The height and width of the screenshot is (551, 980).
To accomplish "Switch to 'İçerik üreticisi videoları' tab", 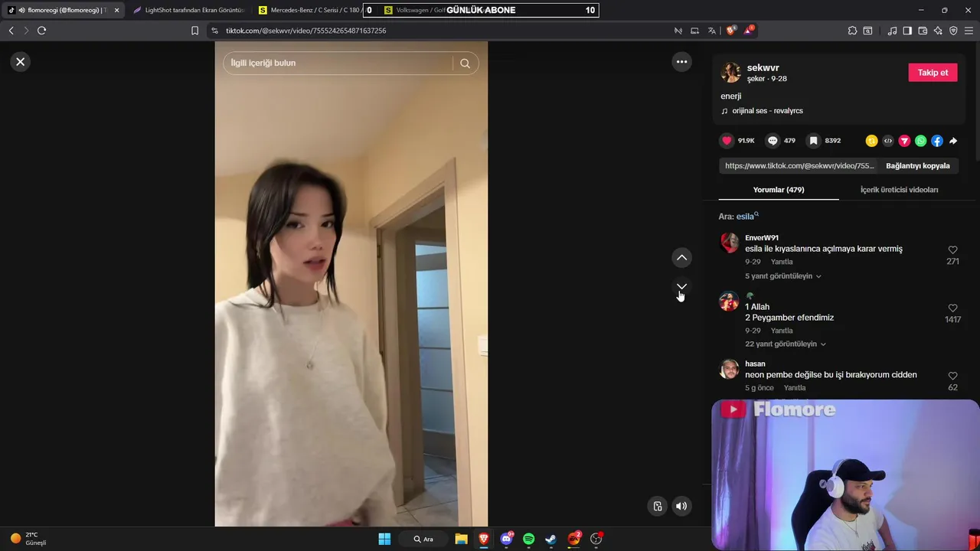I will coord(899,190).
